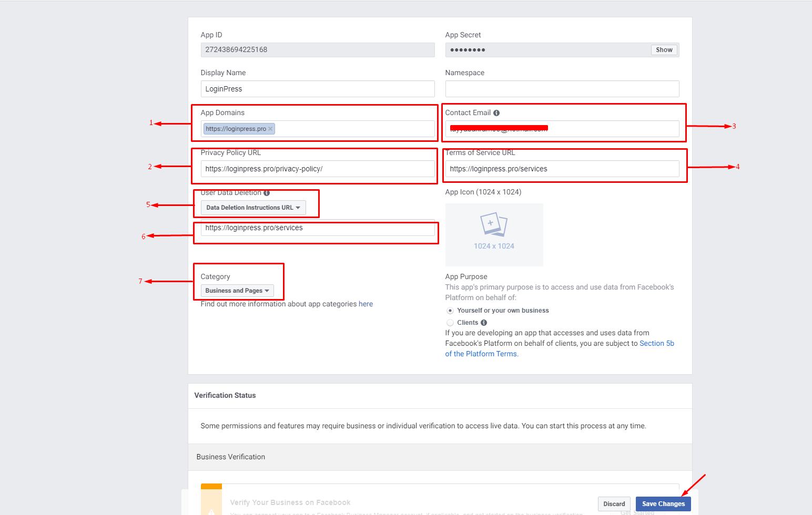Click the empty Namespace field
812x515 pixels.
562,89
